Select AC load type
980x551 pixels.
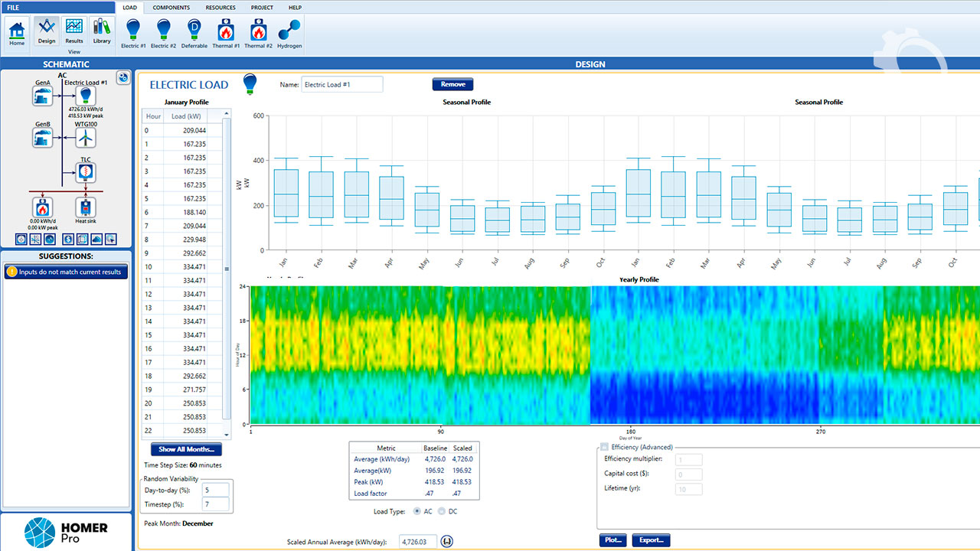click(416, 511)
